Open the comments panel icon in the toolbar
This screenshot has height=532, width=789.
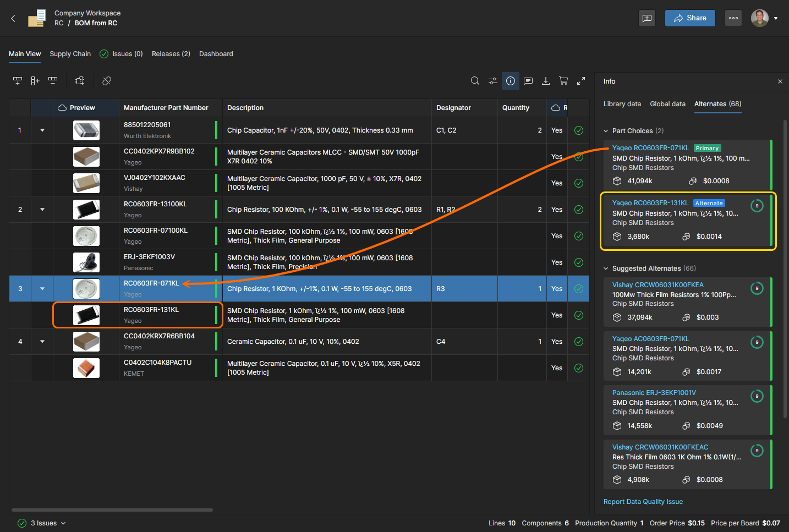tap(528, 81)
